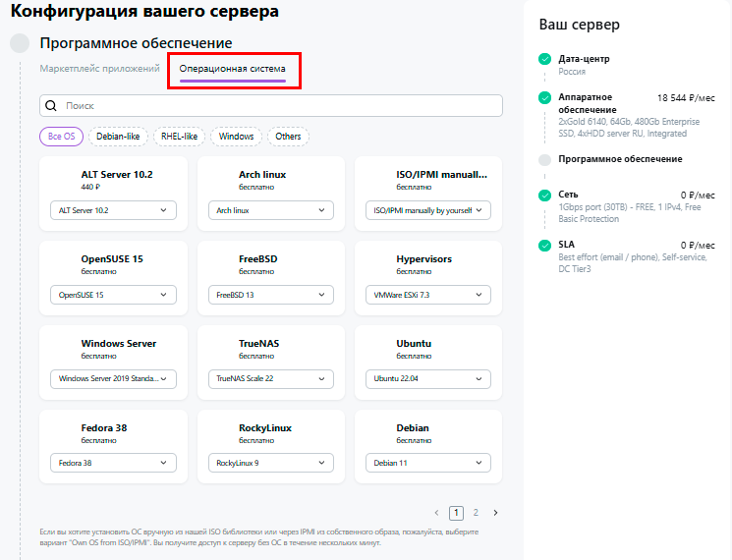
Task: Click grey status circle beside sidebar Программное обеспечение
Action: [x=544, y=160]
